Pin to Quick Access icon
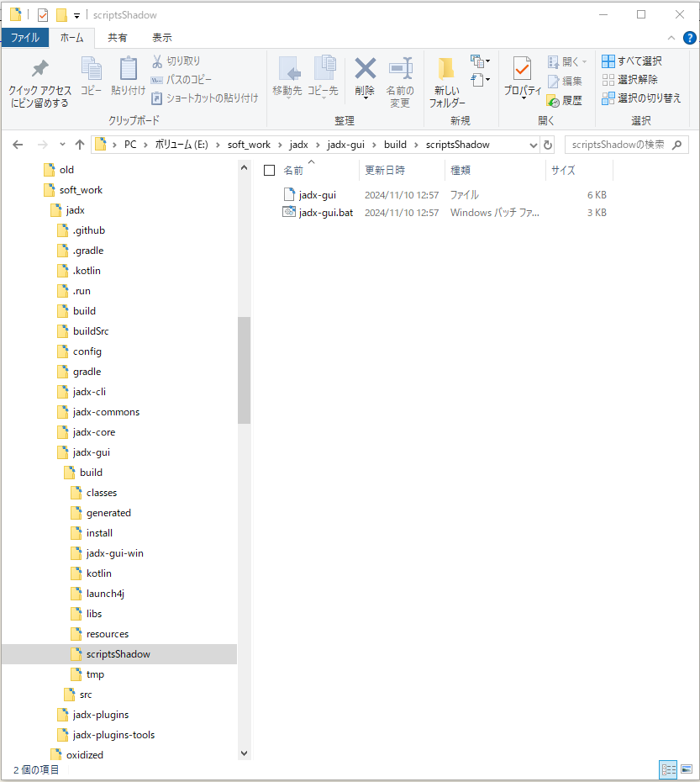The image size is (700, 782). (x=39, y=68)
